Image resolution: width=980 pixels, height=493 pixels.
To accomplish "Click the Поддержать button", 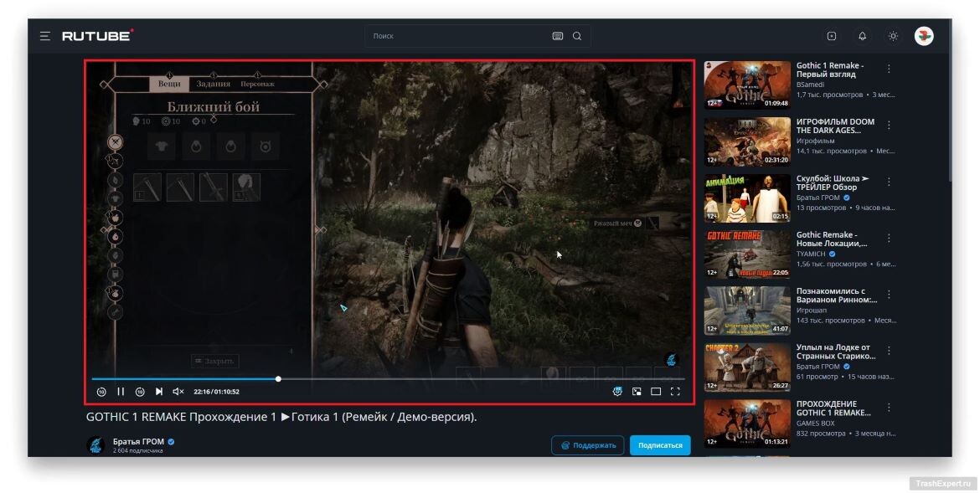I will tap(587, 445).
